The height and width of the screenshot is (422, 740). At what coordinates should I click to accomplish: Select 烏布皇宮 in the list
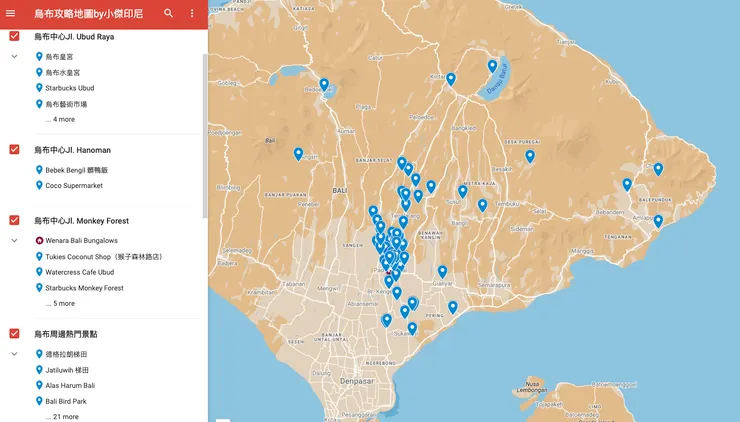(x=59, y=57)
